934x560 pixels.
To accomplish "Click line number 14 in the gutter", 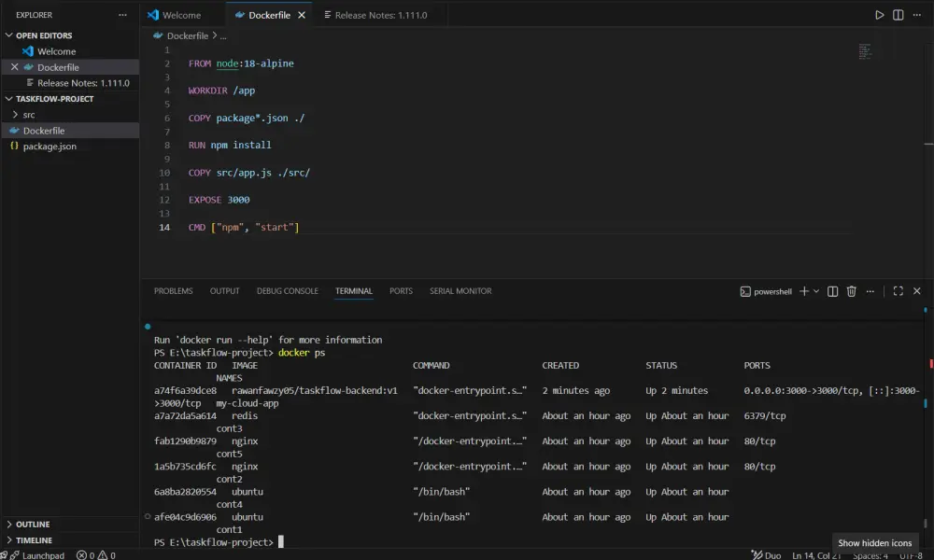I will (x=163, y=228).
